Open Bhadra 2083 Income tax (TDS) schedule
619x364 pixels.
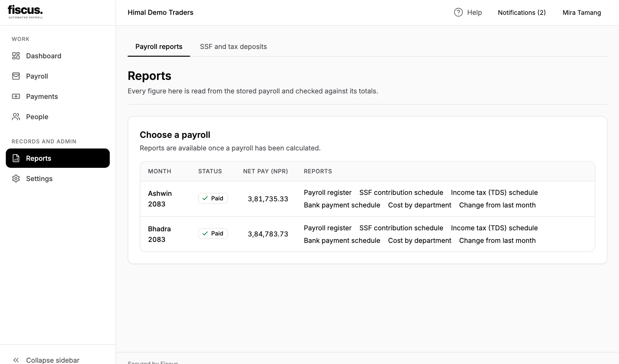pos(494,228)
